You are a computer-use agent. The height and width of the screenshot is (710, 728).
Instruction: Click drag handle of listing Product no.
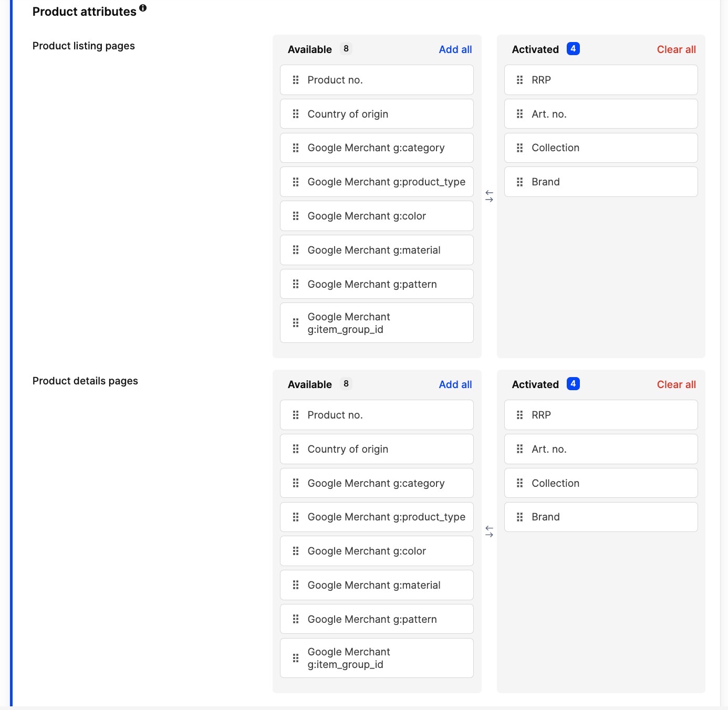click(x=296, y=80)
